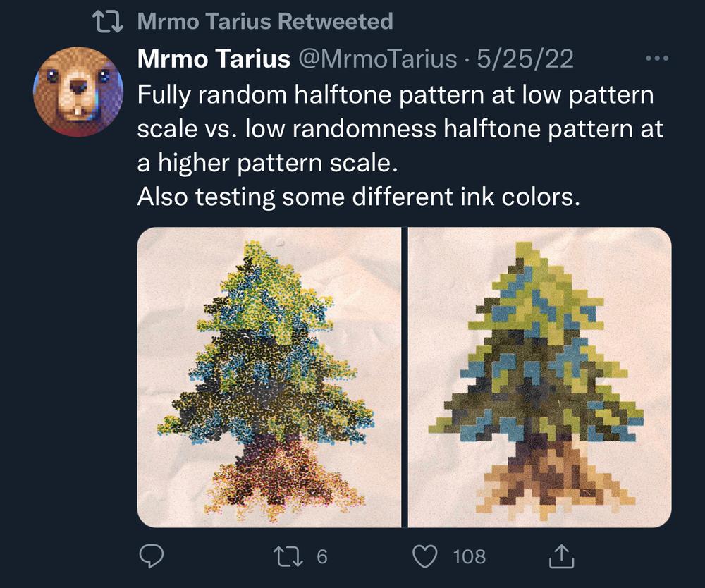705x588 pixels.
Task: Open the share upload arrow icon
Action: tap(562, 556)
